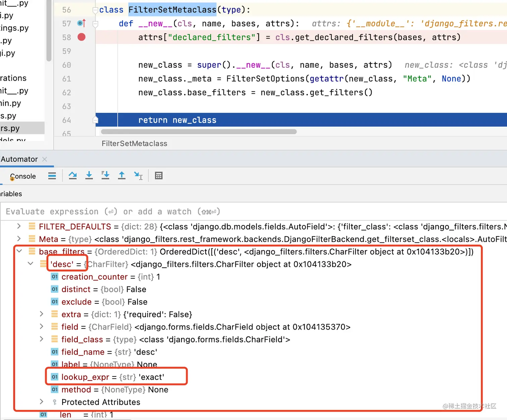Toggle the breakpoint on line 58
This screenshot has width=507, height=420.
pyautogui.click(x=81, y=37)
